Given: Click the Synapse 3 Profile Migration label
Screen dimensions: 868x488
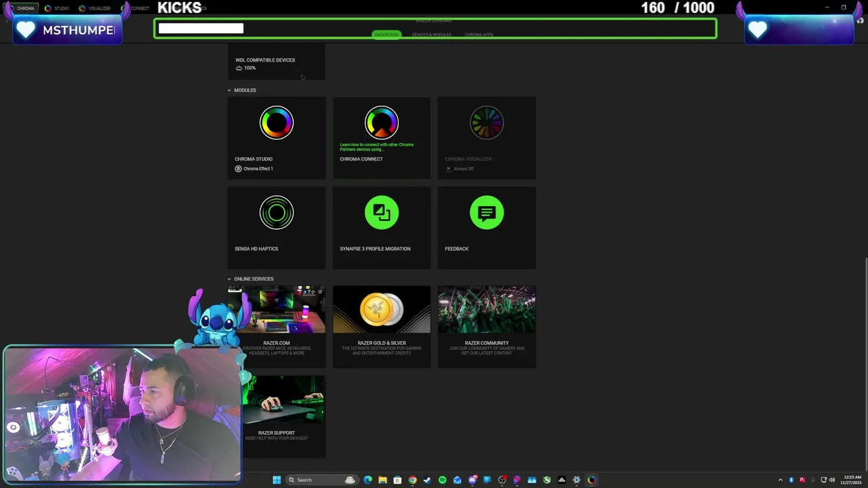Looking at the screenshot, I should click(375, 249).
